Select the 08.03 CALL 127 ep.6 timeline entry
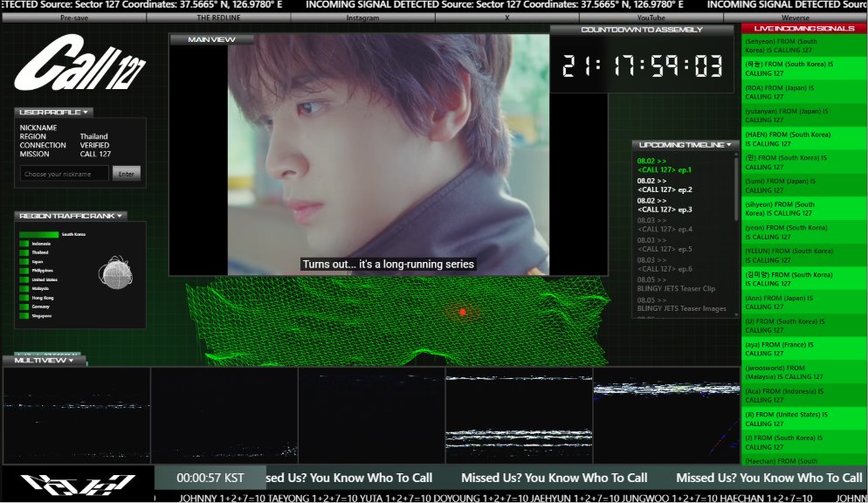The height and width of the screenshot is (503, 868). click(665, 265)
